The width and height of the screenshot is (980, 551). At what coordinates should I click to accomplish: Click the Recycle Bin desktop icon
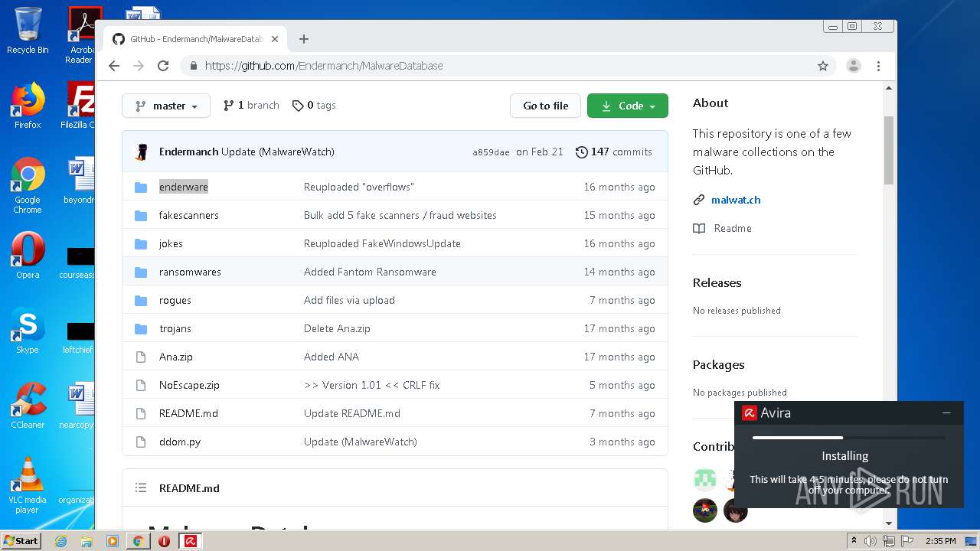pyautogui.click(x=28, y=31)
